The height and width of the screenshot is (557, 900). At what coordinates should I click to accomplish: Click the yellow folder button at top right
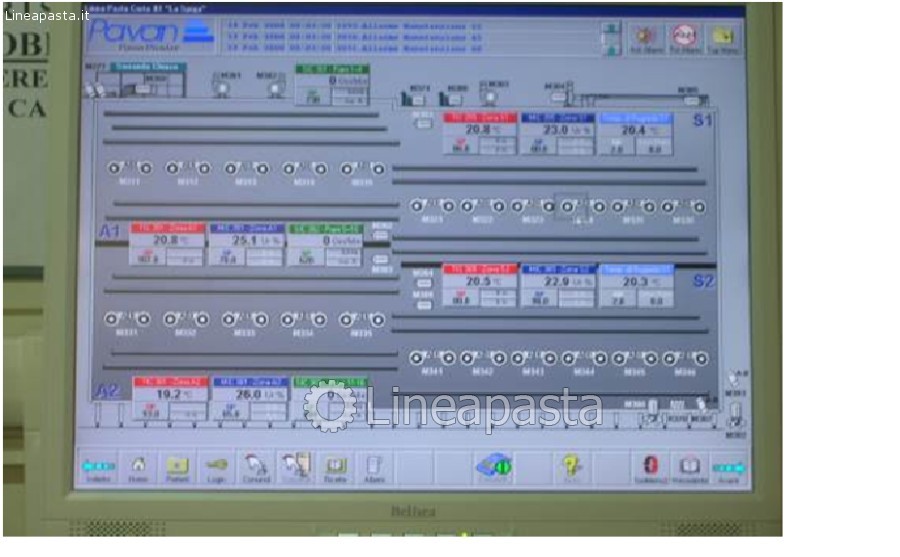pyautogui.click(x=722, y=37)
